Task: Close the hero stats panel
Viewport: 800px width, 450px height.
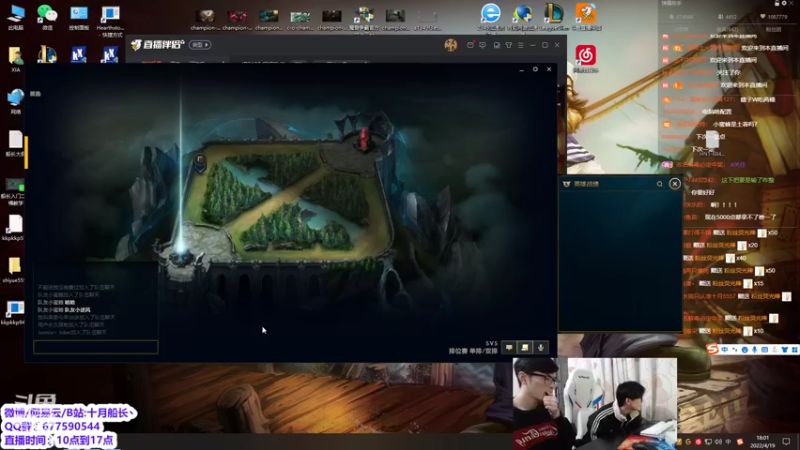Action: click(x=674, y=184)
